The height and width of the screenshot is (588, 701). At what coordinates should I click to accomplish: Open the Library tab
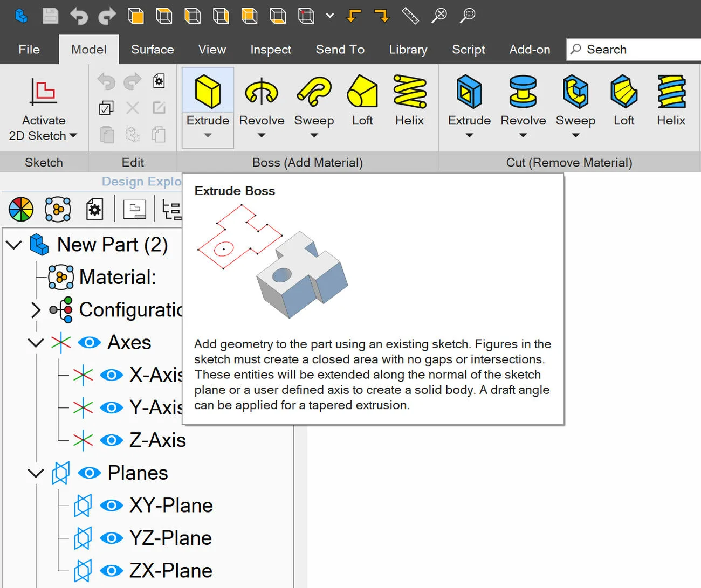pyautogui.click(x=408, y=50)
